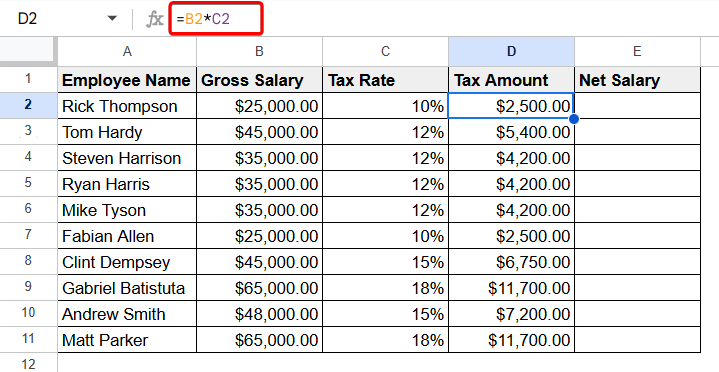The image size is (719, 372).
Task: Select tax amount cell $5,400.00
Action: 511,132
